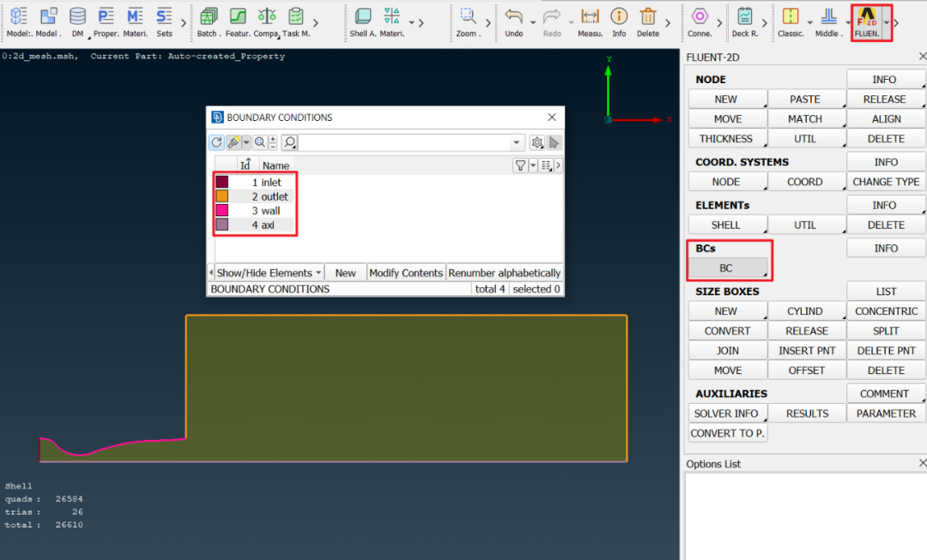Select the inlet boundary condition row
The width and height of the screenshot is (927, 560).
255,182
